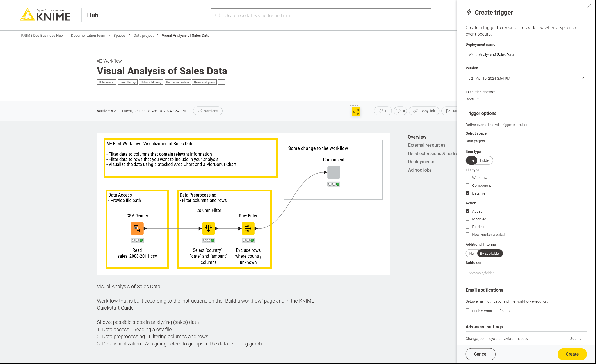Click the Column Filter node icon

[x=209, y=228]
